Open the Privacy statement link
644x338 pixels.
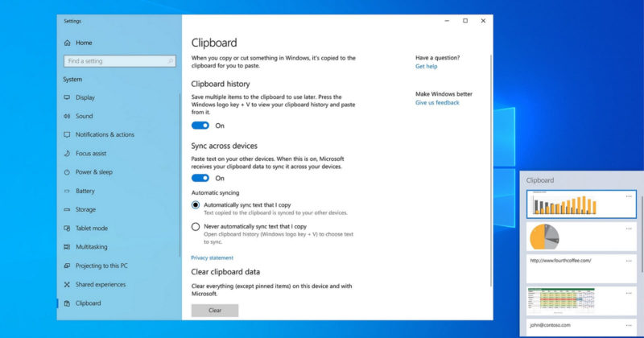coord(213,258)
